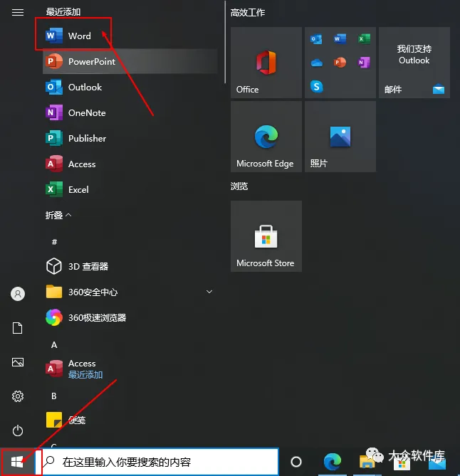Open the Documents shortcut in sidebar
This screenshot has width=460, height=476.
pos(18,328)
